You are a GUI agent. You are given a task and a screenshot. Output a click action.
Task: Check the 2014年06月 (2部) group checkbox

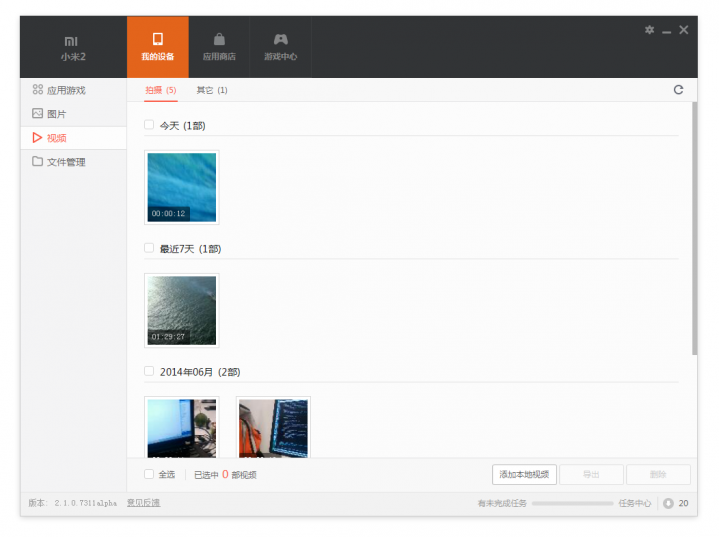[149, 371]
